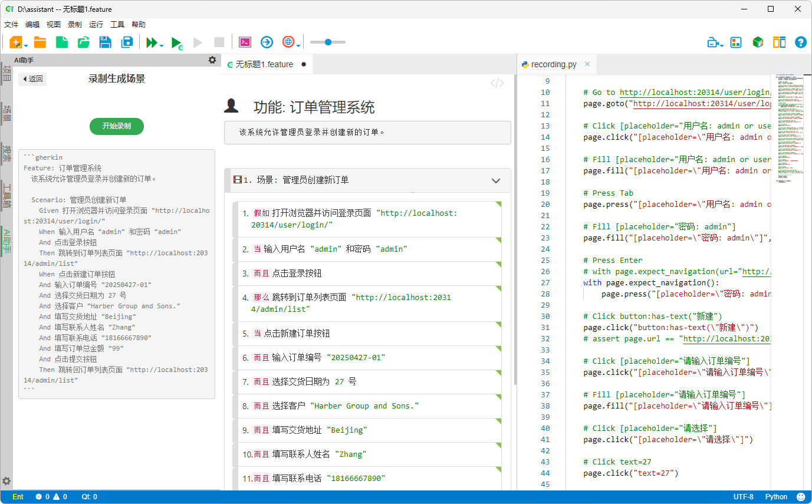Click the blue toolbar slider handle

[328, 42]
